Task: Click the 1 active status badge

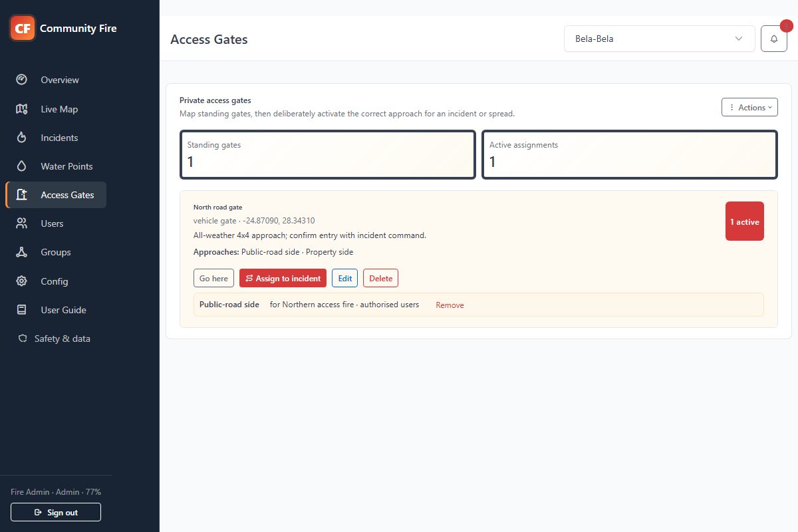Action: tap(745, 221)
